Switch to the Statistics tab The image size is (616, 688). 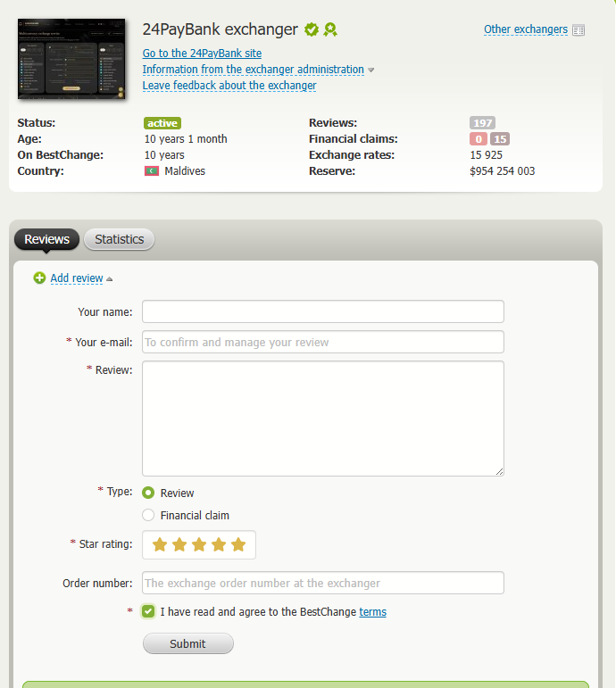(x=119, y=239)
